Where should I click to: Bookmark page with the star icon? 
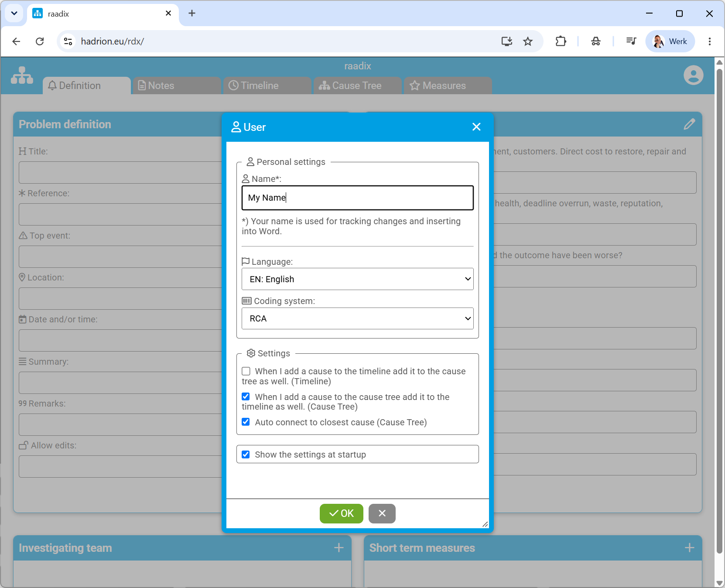coord(528,41)
